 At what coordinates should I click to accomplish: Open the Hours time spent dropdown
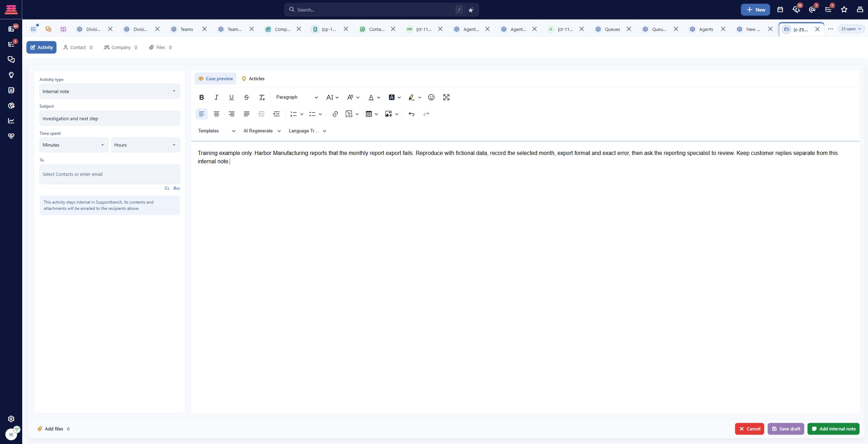point(145,145)
